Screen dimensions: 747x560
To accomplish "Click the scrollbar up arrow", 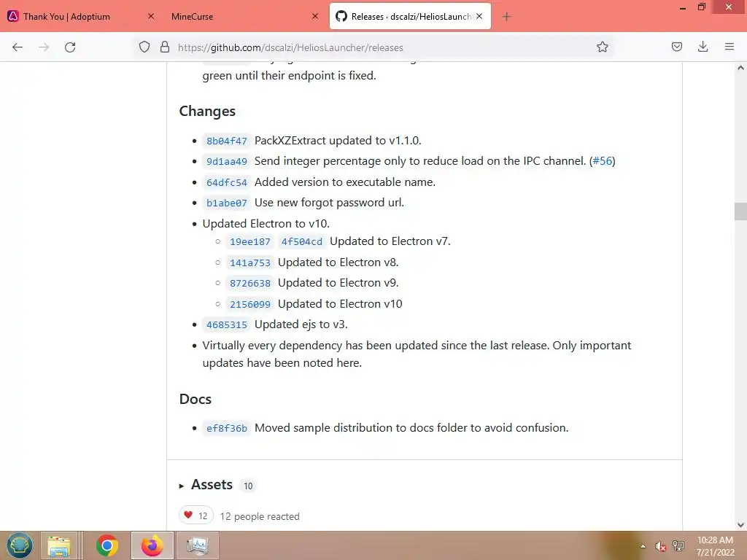I will coord(740,68).
